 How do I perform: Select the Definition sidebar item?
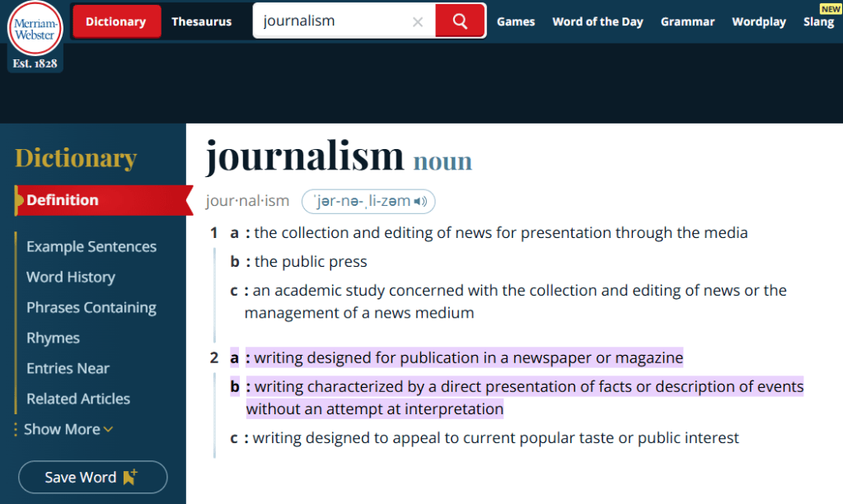[63, 200]
